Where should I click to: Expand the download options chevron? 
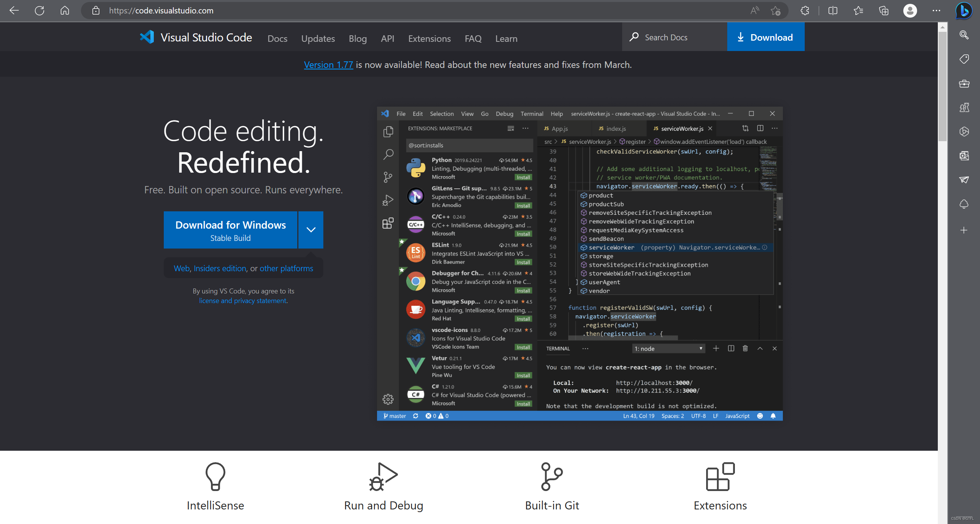311,230
